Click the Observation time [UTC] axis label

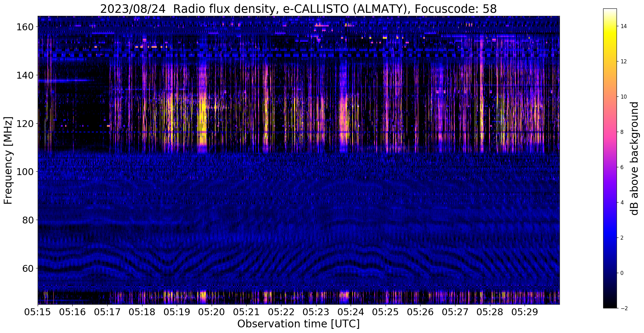click(x=298, y=324)
